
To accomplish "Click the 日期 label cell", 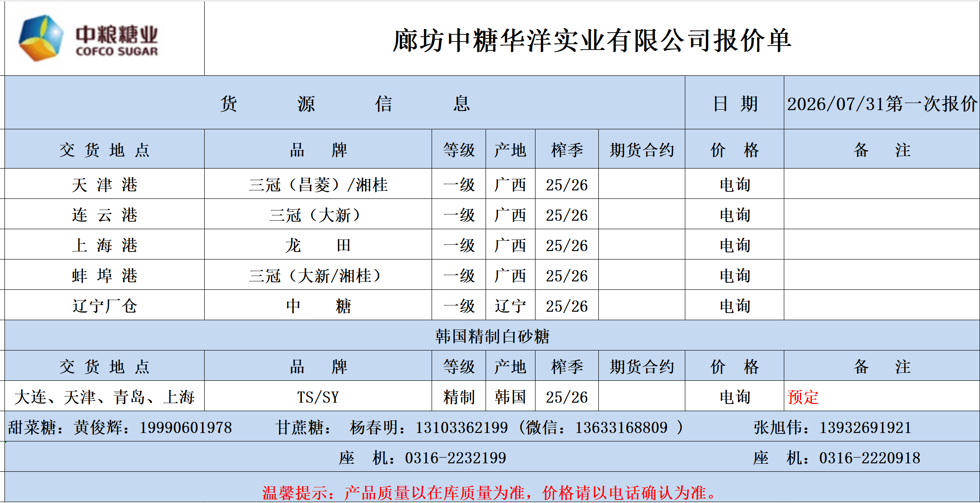I will pos(734,103).
